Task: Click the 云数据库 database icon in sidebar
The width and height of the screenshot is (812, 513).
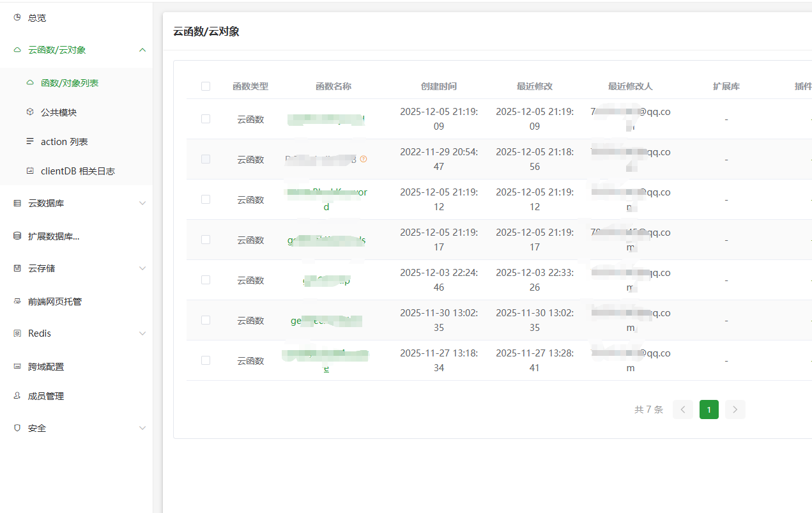Action: click(17, 203)
